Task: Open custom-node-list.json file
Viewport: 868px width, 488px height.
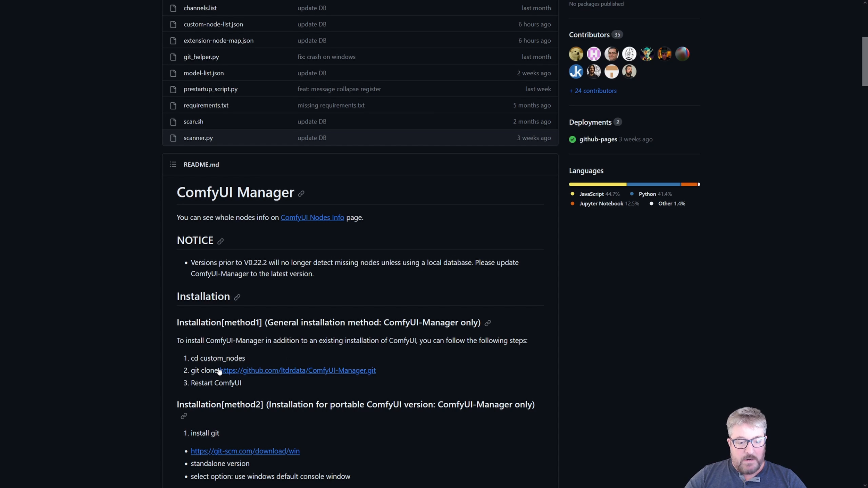Action: click(x=213, y=24)
